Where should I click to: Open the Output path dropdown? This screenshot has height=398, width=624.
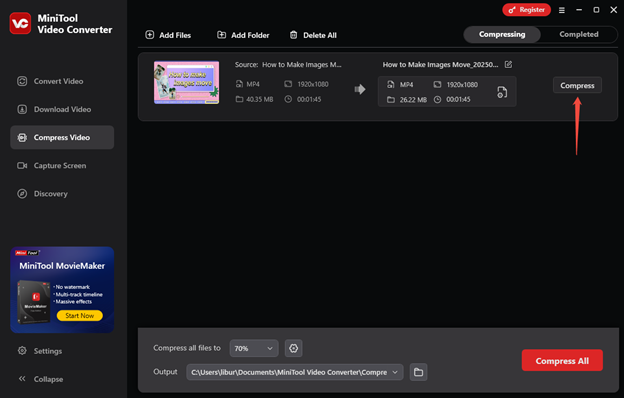294,372
